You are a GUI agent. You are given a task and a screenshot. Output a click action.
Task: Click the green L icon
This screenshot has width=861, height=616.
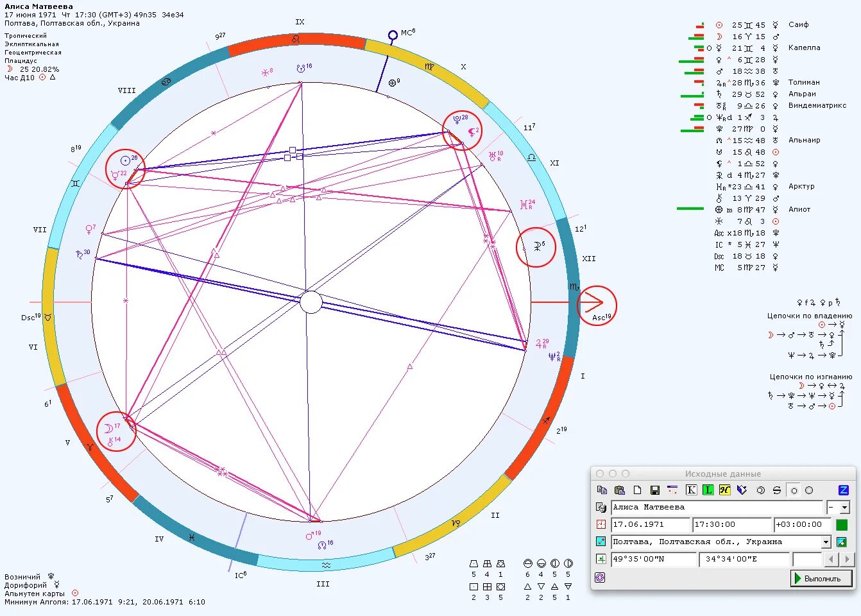[x=708, y=490]
